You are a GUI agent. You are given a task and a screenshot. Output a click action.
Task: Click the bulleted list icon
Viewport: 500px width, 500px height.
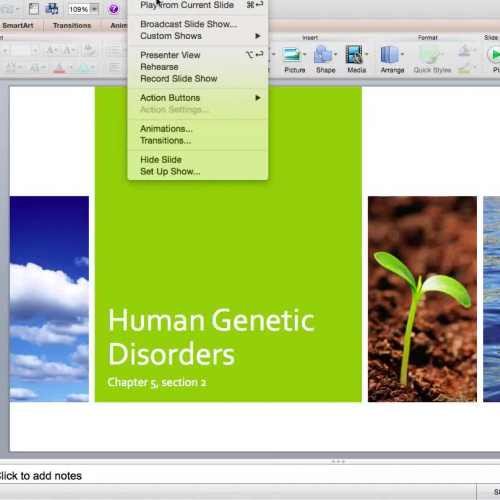click(114, 50)
